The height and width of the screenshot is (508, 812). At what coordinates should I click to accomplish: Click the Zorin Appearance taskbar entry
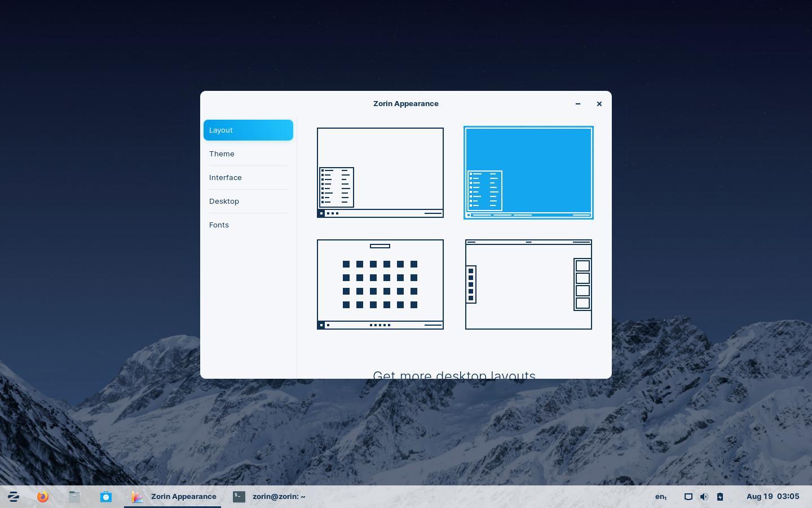[x=173, y=497]
